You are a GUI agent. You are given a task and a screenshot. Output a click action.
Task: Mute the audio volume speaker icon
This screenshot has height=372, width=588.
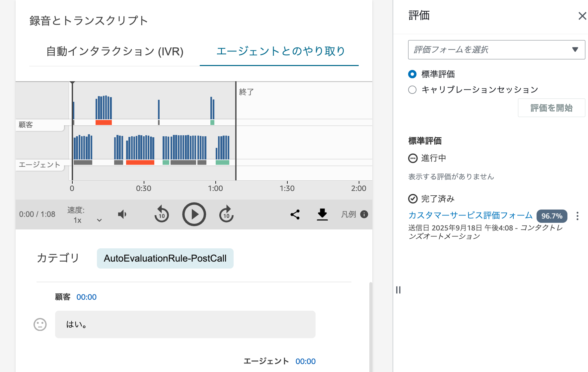coord(122,214)
